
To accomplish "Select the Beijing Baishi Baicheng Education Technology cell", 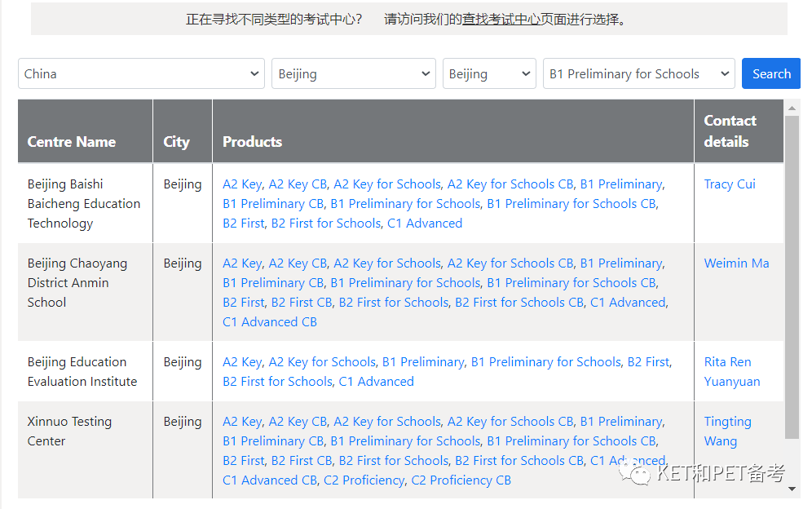I will [x=86, y=203].
